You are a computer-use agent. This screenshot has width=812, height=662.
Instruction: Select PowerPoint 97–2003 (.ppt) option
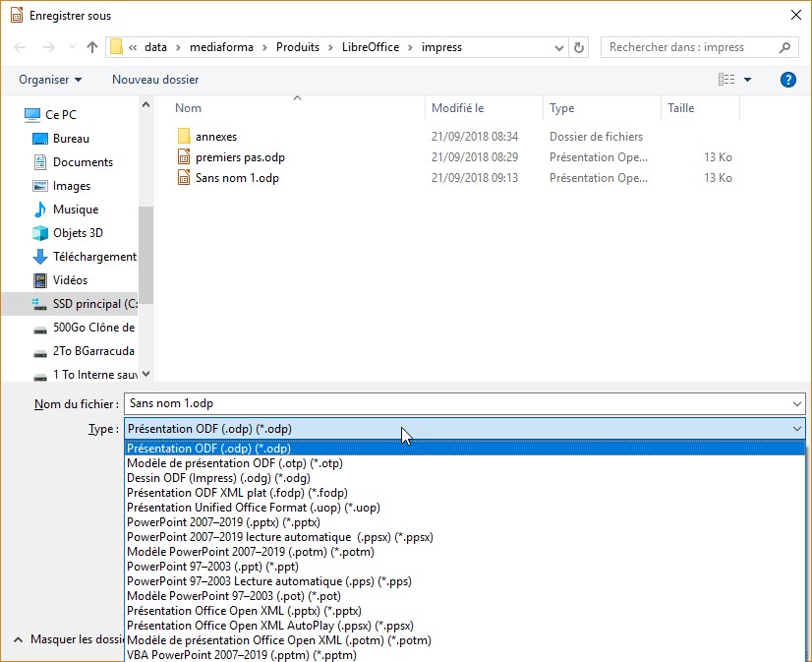click(x=212, y=567)
